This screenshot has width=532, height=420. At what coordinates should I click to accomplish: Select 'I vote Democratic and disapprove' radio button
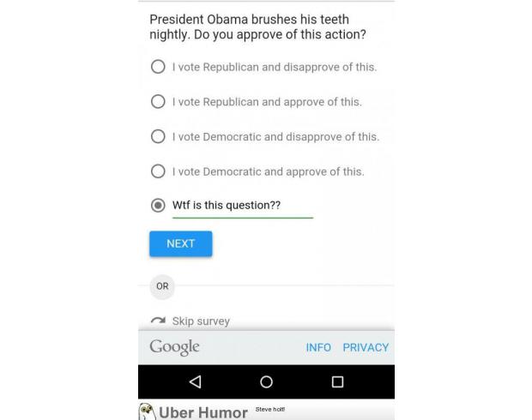tap(158, 136)
